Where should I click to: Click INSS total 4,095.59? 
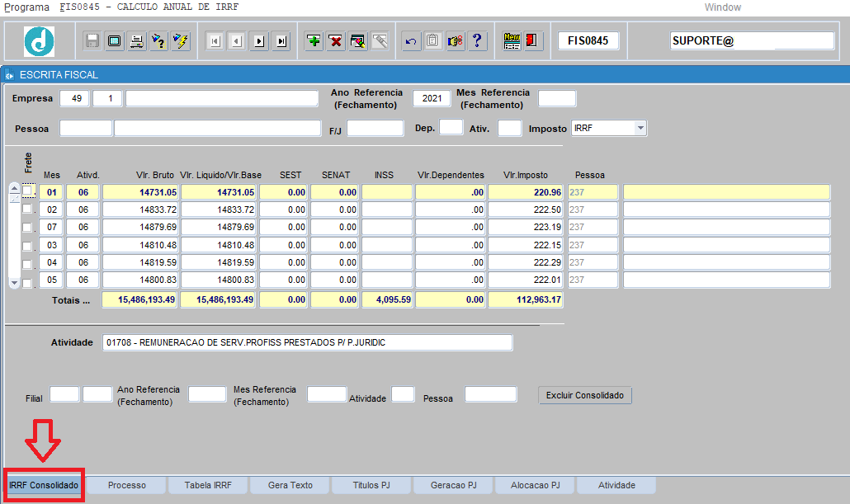point(386,299)
